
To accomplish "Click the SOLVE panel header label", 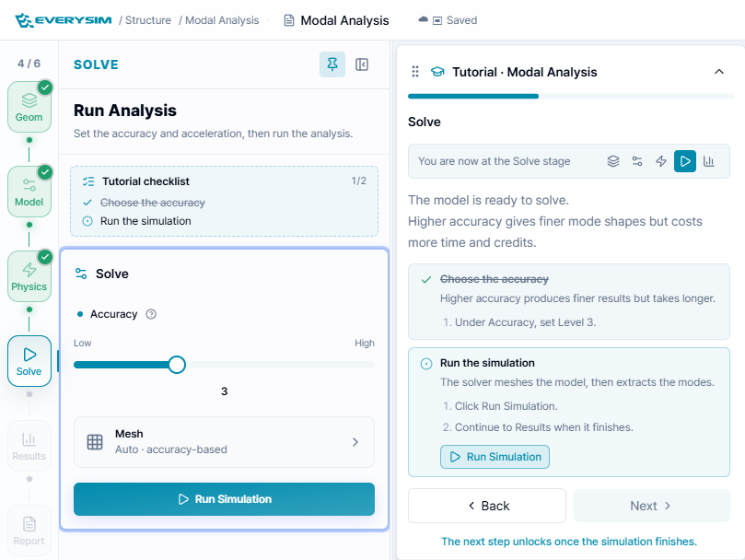I will point(96,64).
